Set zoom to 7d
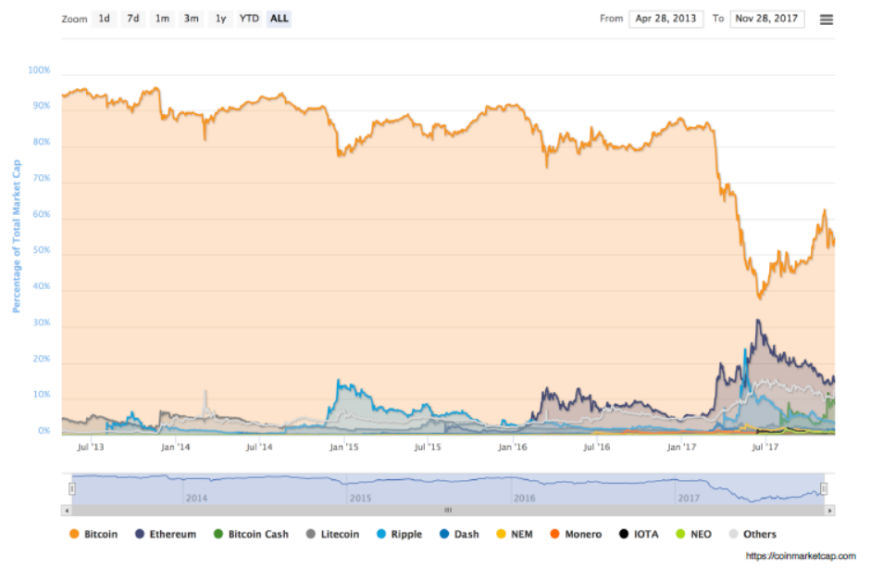The width and height of the screenshot is (883, 569). tap(133, 19)
